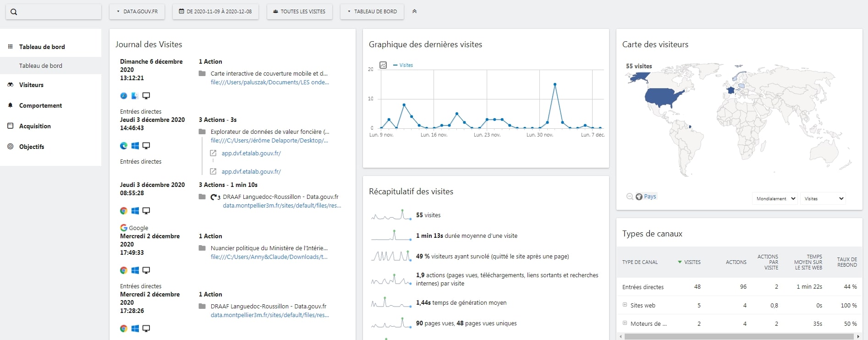Click the Windows icon of the 17:28:26 visit

tap(135, 329)
